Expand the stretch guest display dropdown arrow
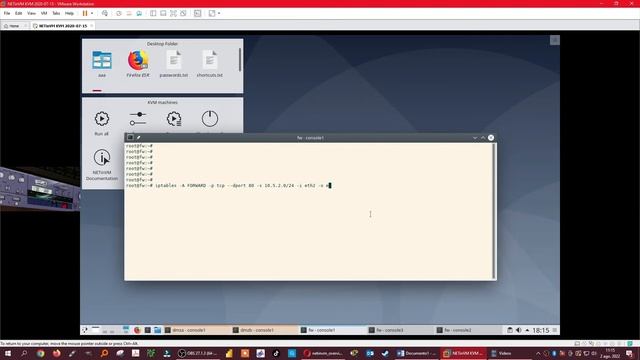The width and height of the screenshot is (640, 360). [219, 13]
